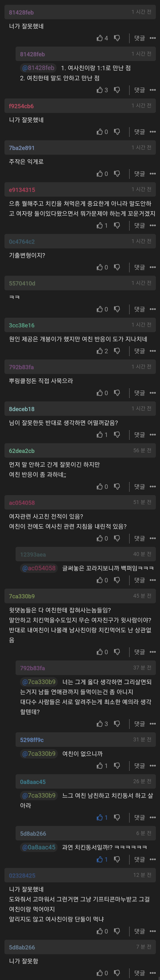This screenshot has height=980, width=160.
Task: Downvote the ㅋㅋ comment by 5570410d
Action: click(x=117, y=309)
